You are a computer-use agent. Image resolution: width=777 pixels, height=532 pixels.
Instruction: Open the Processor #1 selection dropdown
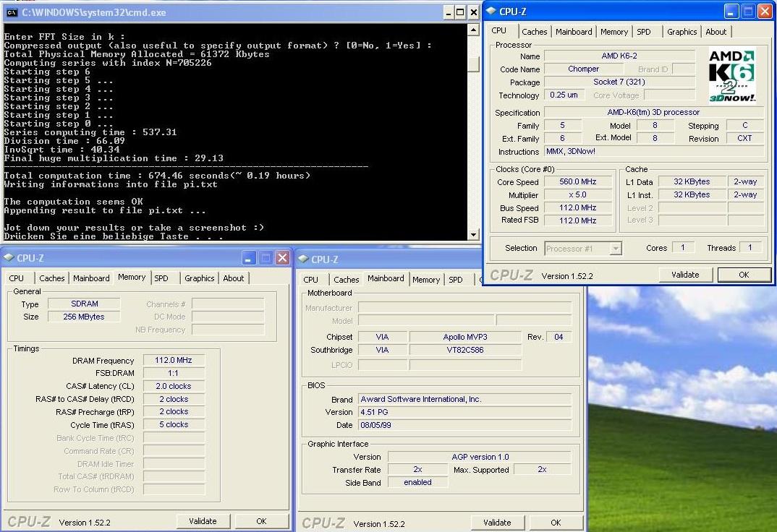(615, 249)
